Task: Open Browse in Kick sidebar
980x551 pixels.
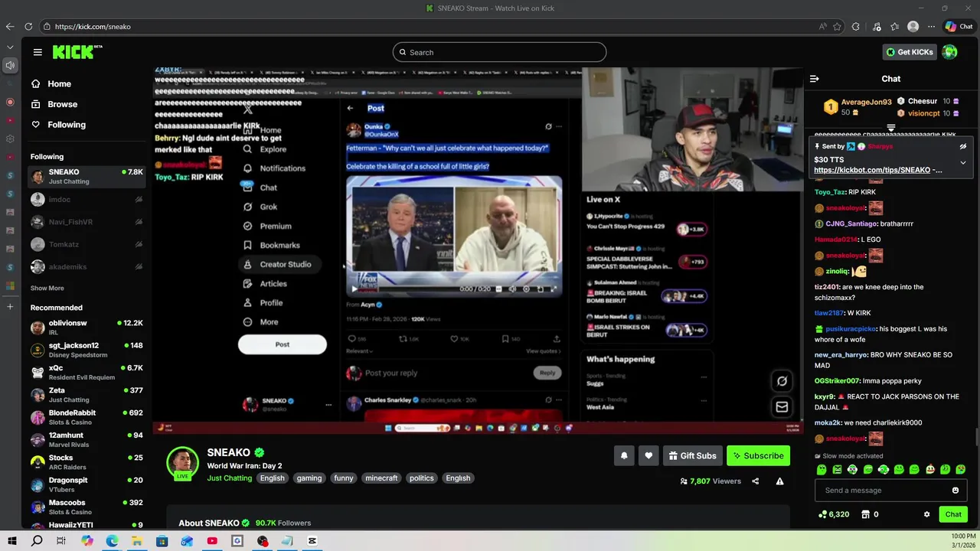Action: pyautogui.click(x=55, y=104)
